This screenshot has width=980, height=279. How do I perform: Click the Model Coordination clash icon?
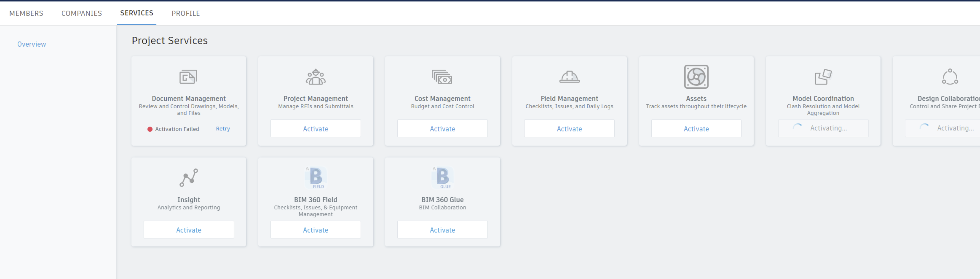pos(823,76)
